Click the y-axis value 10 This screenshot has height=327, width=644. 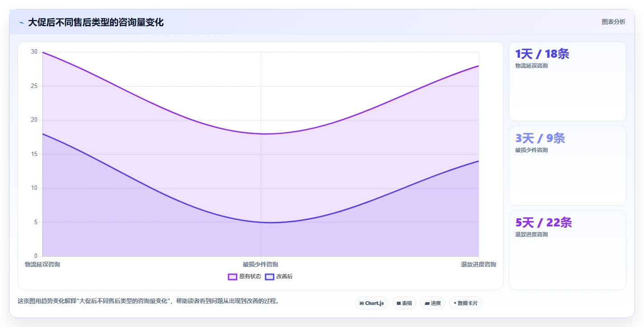point(34,188)
